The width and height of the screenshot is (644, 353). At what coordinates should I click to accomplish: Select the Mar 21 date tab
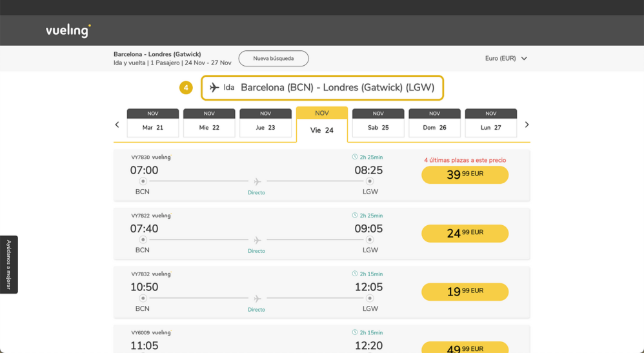point(153,123)
